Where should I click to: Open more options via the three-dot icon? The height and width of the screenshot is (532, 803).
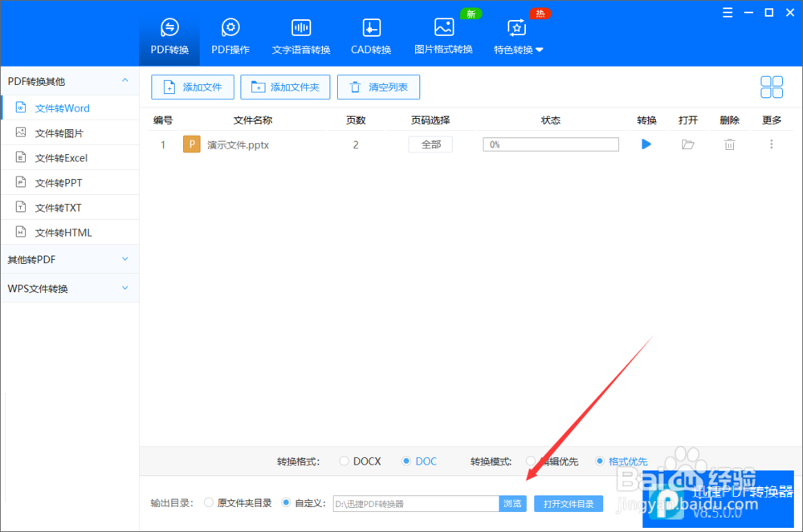coord(771,144)
